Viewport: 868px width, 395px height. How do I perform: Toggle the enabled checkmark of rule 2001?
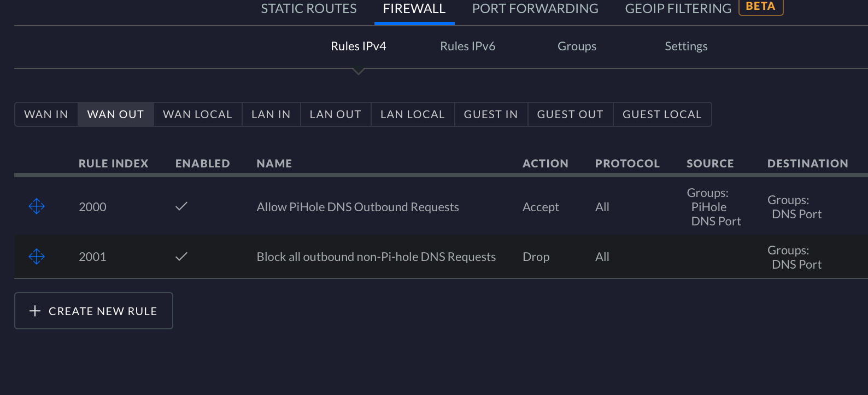tap(181, 256)
